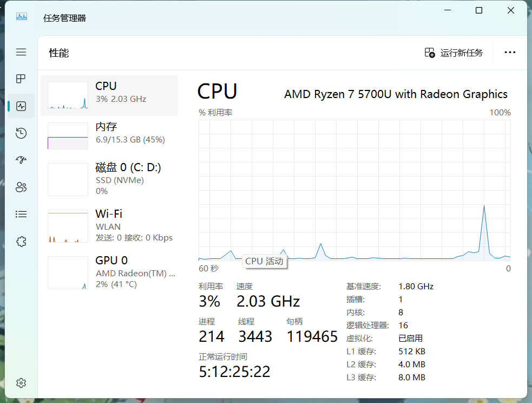The width and height of the screenshot is (532, 403).
Task: Click the GPU mini graph thumbnail
Action: point(68,272)
